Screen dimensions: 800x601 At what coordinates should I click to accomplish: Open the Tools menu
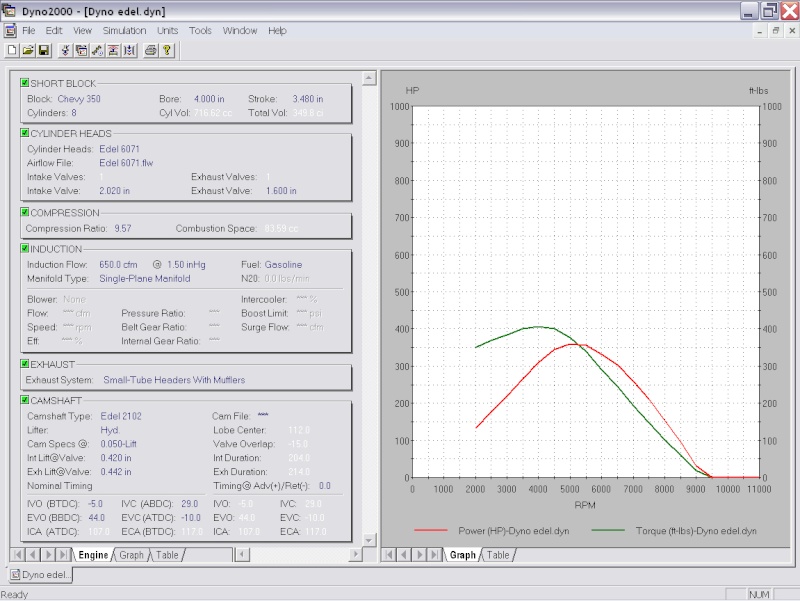click(x=200, y=31)
